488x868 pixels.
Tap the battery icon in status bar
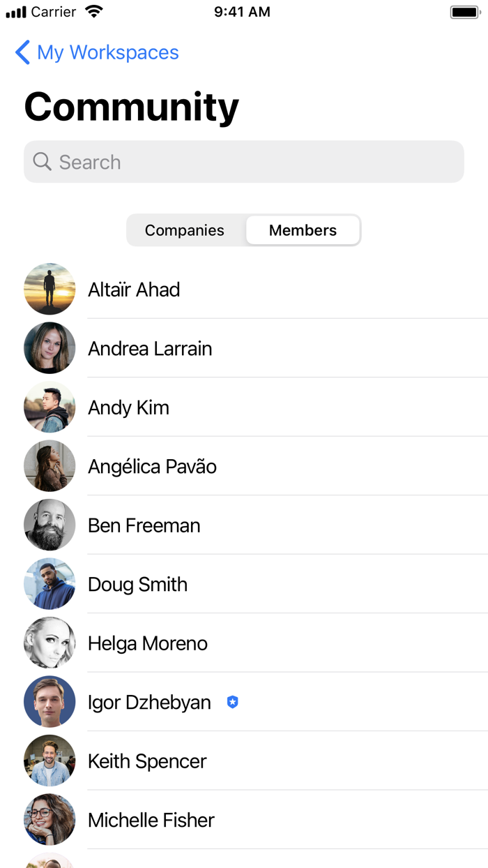pos(464,12)
